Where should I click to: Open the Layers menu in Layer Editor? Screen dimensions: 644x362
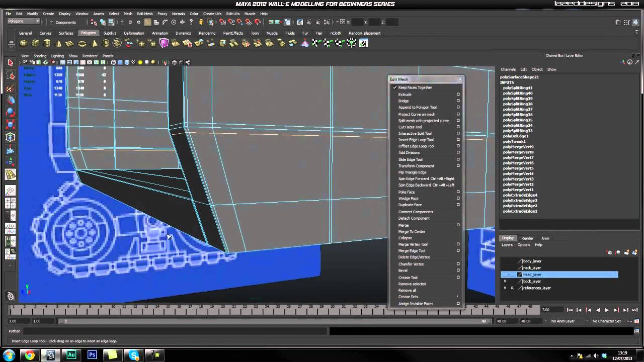[507, 245]
